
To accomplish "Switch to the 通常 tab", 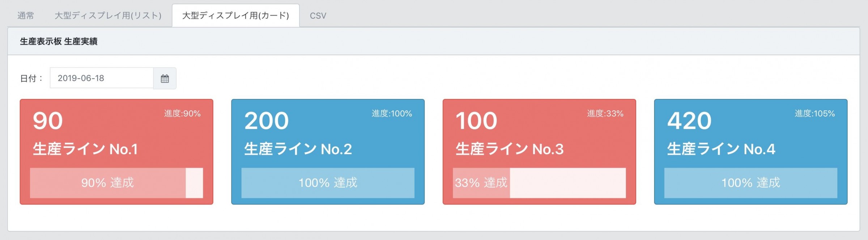I will pos(26,16).
